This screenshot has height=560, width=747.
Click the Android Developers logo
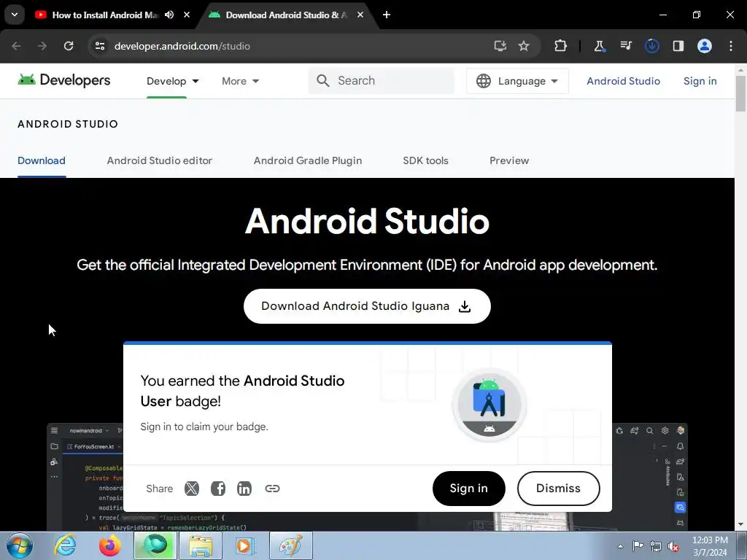[64, 80]
